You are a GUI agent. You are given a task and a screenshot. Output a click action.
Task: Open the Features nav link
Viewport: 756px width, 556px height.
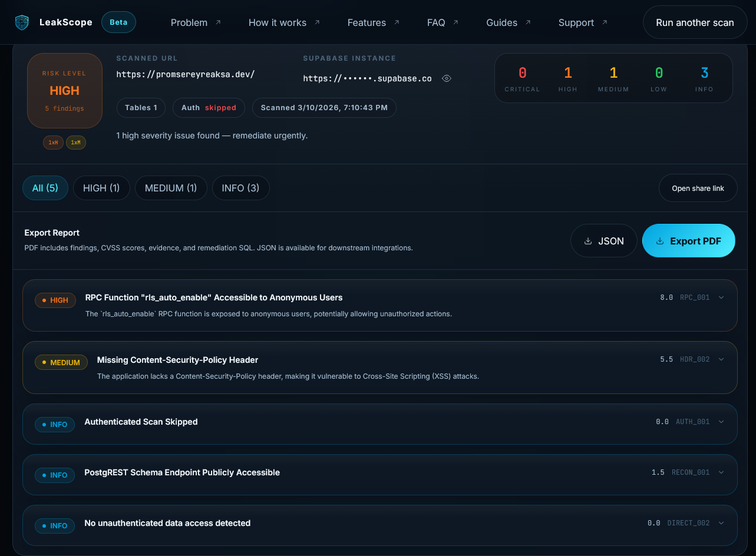(367, 22)
